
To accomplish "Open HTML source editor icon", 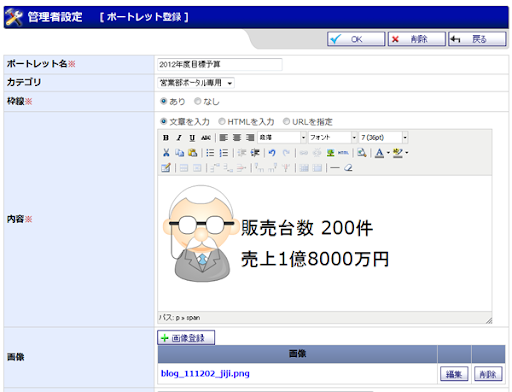I will tap(343, 153).
